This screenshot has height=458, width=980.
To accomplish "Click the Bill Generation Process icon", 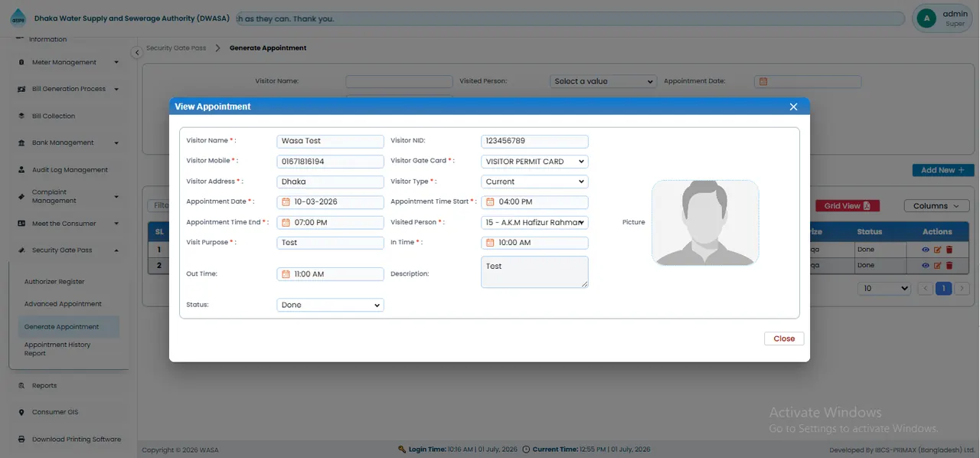I will tap(22, 90).
